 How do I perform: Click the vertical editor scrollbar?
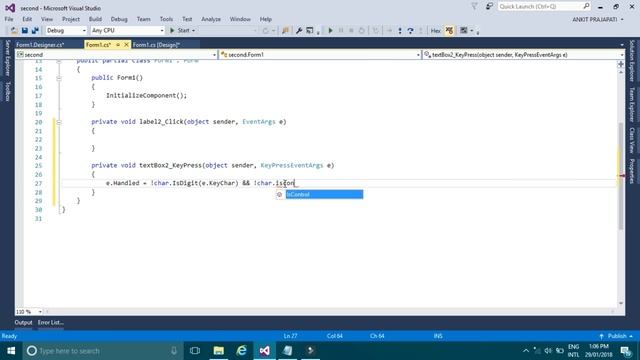[621, 176]
